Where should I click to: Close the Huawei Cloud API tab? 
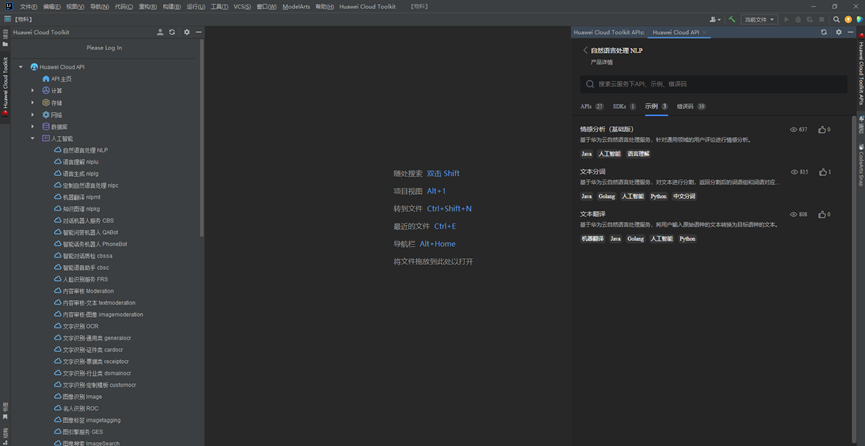[x=704, y=33]
